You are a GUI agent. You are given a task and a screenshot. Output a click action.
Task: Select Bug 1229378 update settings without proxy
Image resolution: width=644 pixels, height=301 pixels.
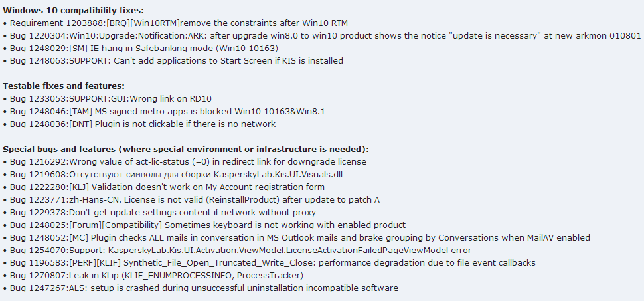[x=159, y=213]
